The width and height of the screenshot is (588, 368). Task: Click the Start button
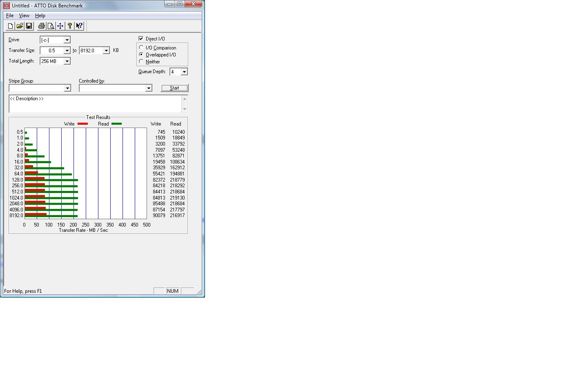coord(174,88)
